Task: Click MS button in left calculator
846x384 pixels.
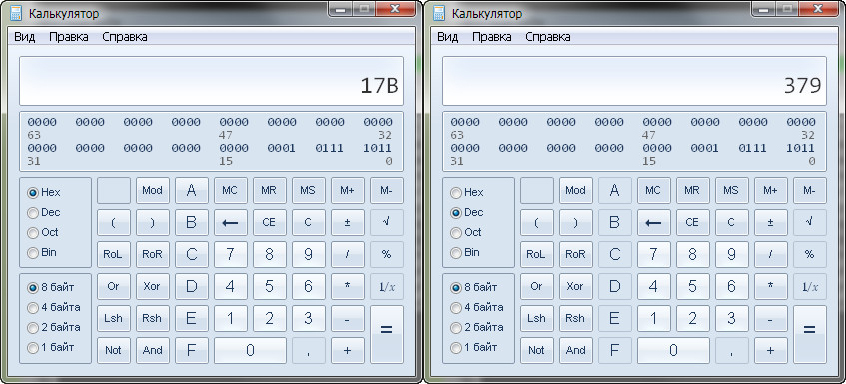Action: 309,190
